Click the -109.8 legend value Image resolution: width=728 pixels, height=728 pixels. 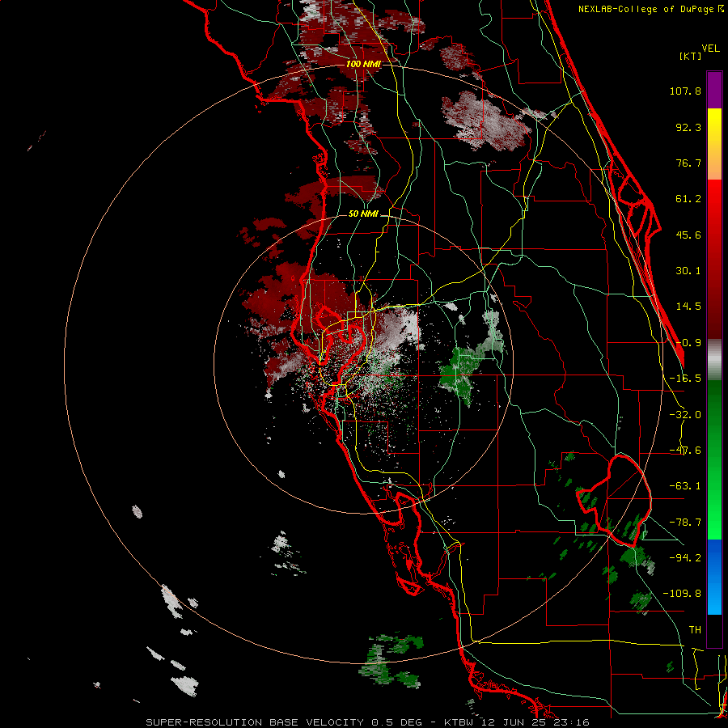point(682,594)
